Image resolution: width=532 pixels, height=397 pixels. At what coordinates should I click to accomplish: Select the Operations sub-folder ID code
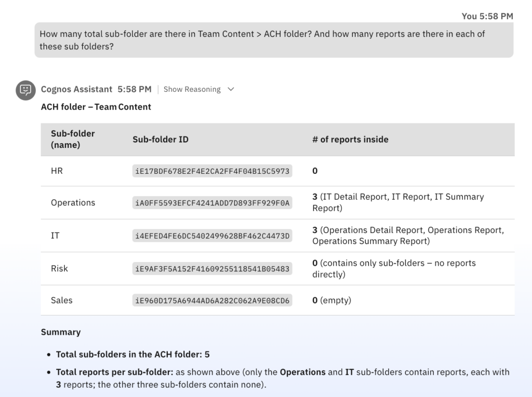click(212, 203)
